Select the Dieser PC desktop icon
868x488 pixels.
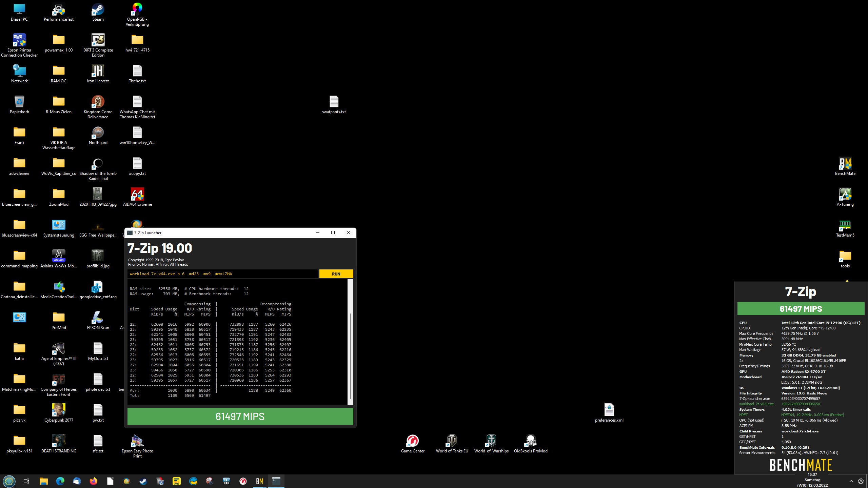(x=19, y=12)
